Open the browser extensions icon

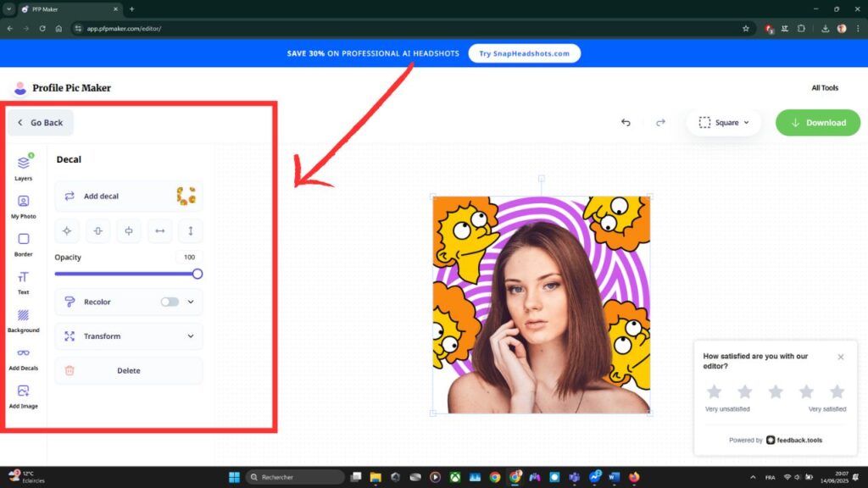[x=801, y=28]
